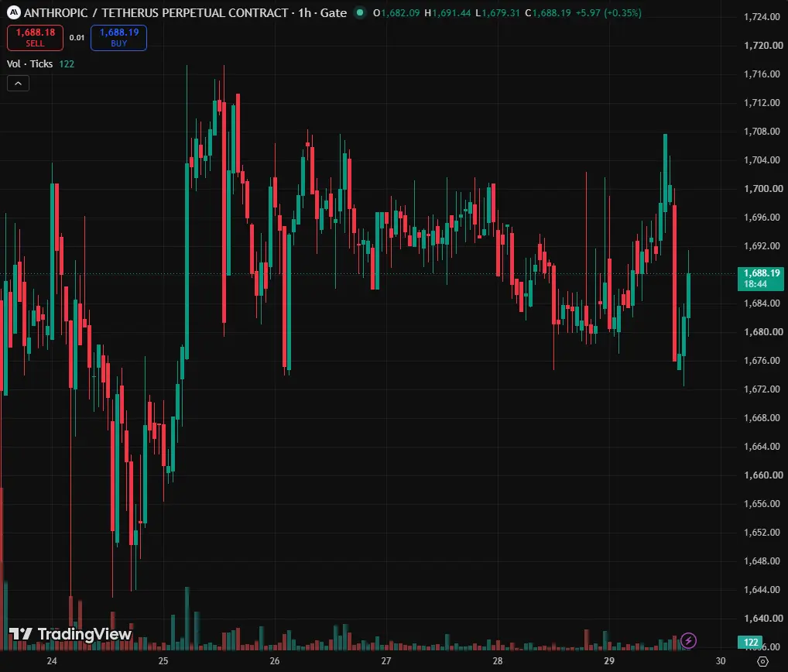Click the low value L1,679.31
The width and height of the screenshot is (788, 672).
click(x=498, y=12)
